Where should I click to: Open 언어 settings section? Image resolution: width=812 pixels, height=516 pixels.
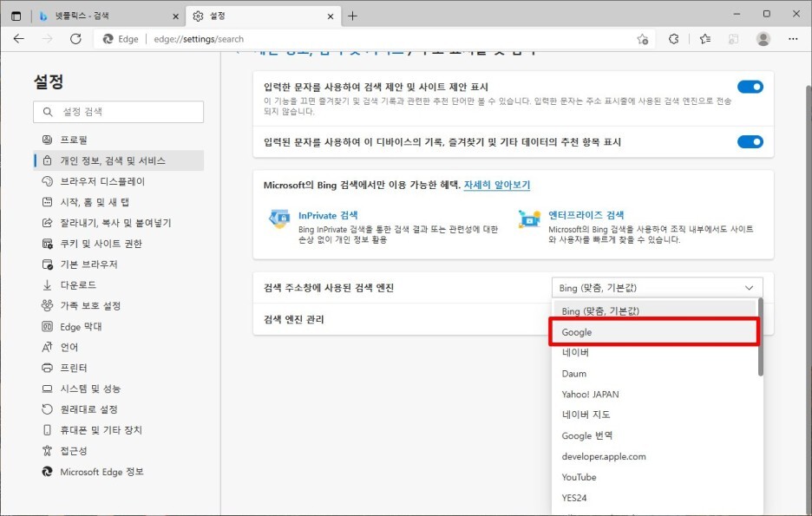tap(119, 347)
